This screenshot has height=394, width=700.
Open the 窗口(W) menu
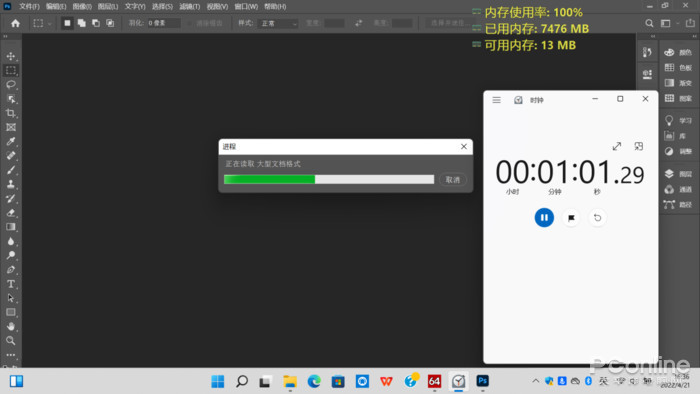246,7
